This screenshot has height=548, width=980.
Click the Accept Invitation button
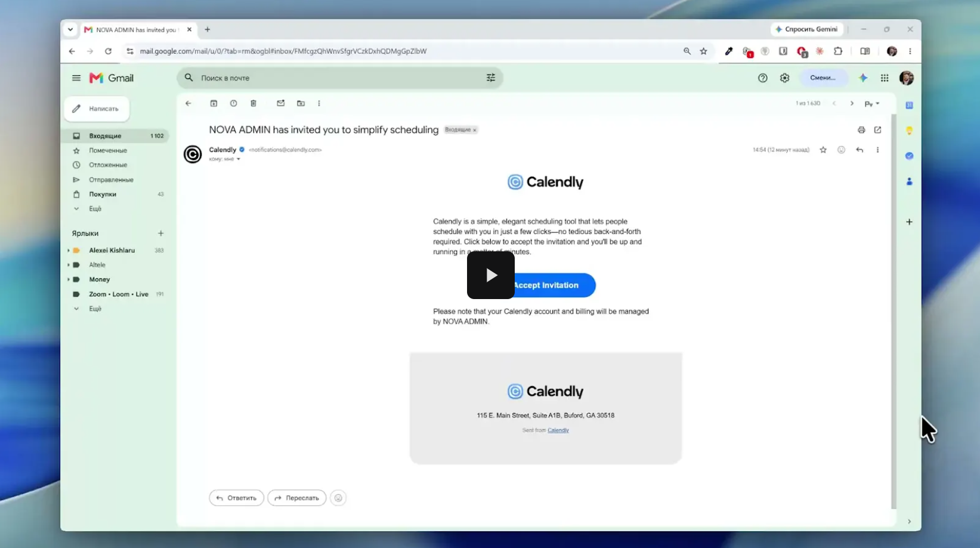point(546,285)
